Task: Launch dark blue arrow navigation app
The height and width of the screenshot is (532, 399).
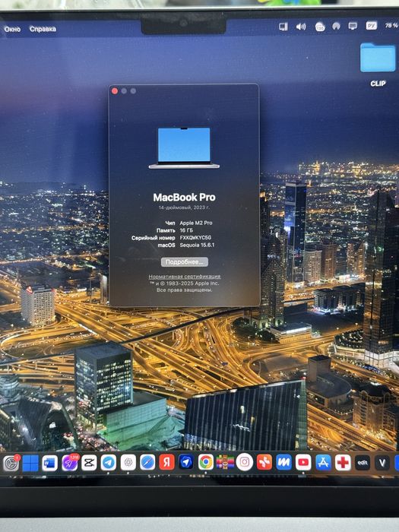Action: coord(186,462)
